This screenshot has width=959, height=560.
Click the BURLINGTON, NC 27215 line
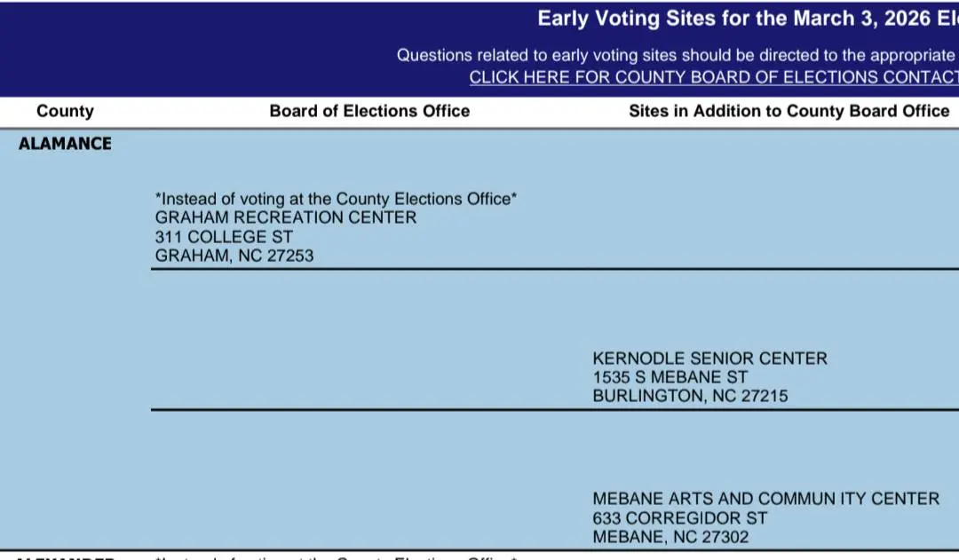690,396
